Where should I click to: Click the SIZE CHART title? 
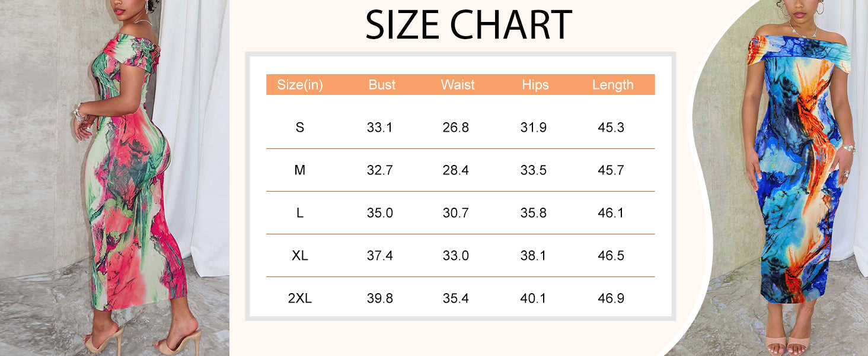click(468, 25)
